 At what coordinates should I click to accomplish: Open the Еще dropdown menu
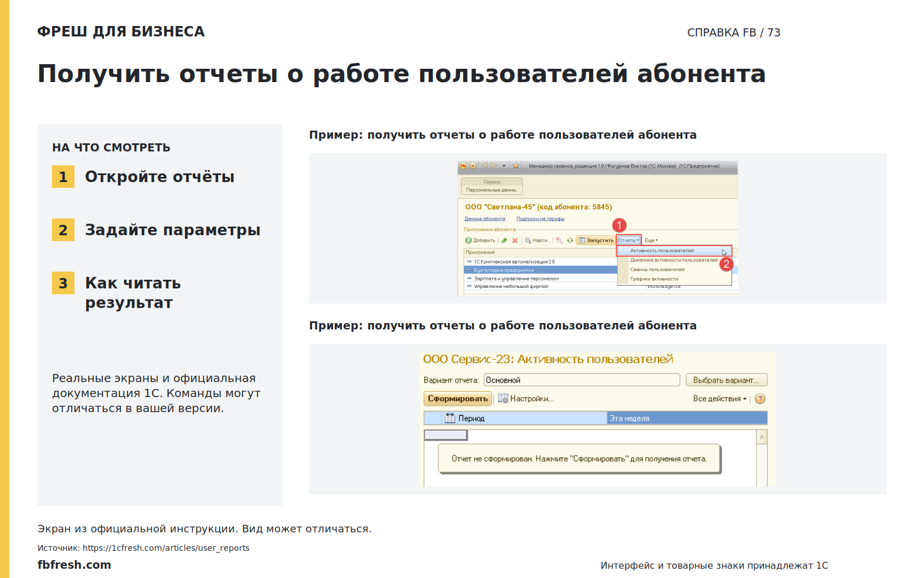click(651, 240)
